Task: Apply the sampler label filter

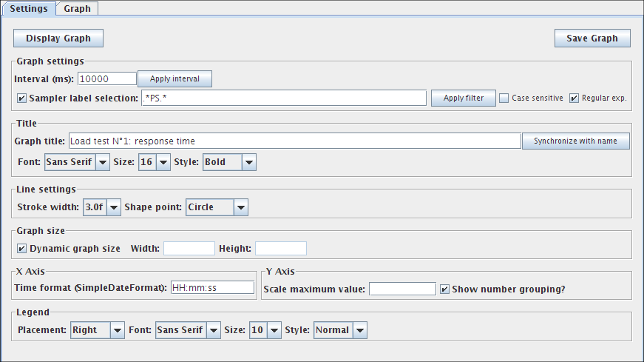Action: point(463,98)
